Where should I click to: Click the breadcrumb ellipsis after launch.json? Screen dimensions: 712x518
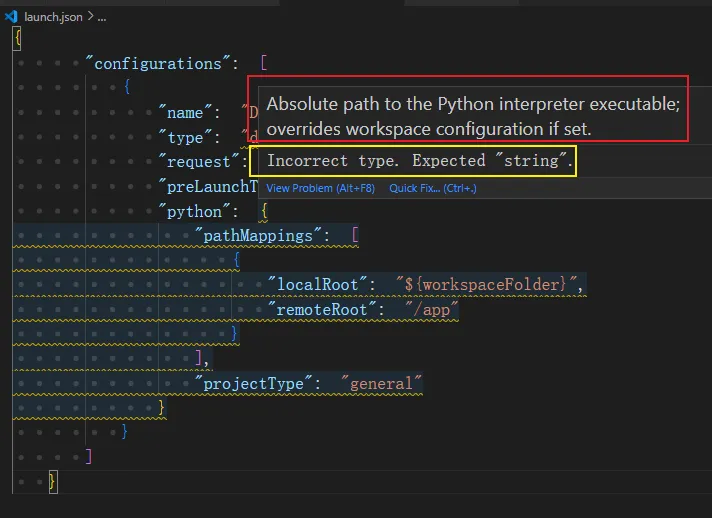[102, 18]
